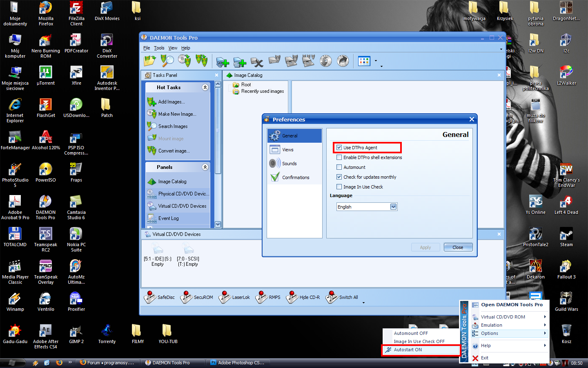Enable DTPro shell extensions checkbox

tap(339, 157)
